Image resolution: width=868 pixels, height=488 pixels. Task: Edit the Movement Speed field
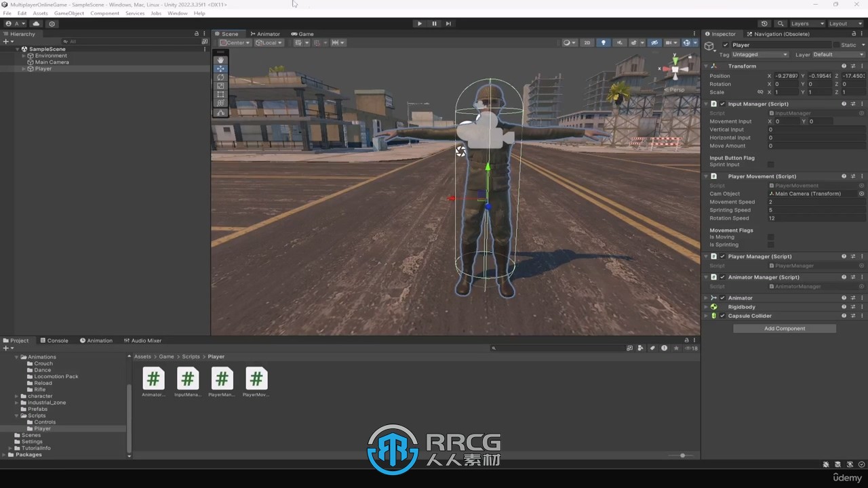click(x=816, y=202)
